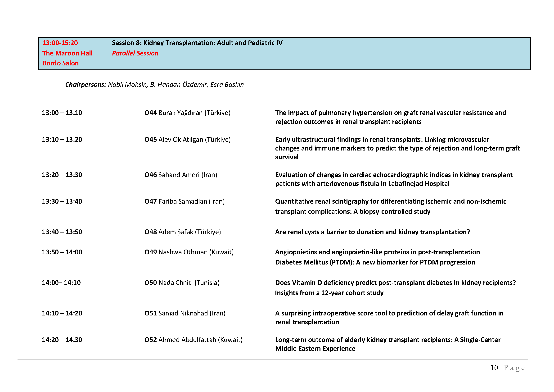
Task: Click the O46 Sahand Ameri speaker entry
Action: [181, 175]
